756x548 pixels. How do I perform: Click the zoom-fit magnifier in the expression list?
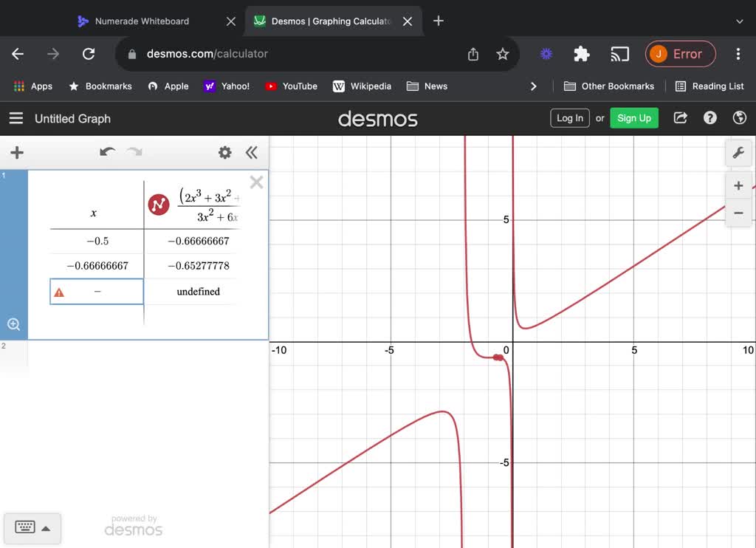[x=13, y=324]
